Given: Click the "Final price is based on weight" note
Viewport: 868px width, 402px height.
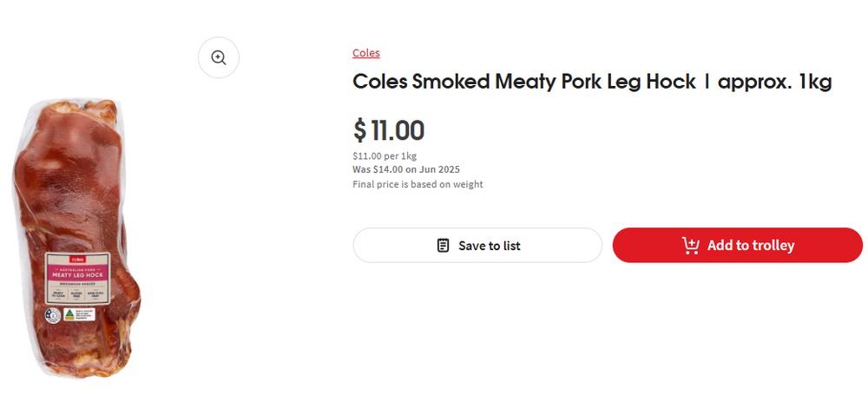Looking at the screenshot, I should (x=418, y=184).
